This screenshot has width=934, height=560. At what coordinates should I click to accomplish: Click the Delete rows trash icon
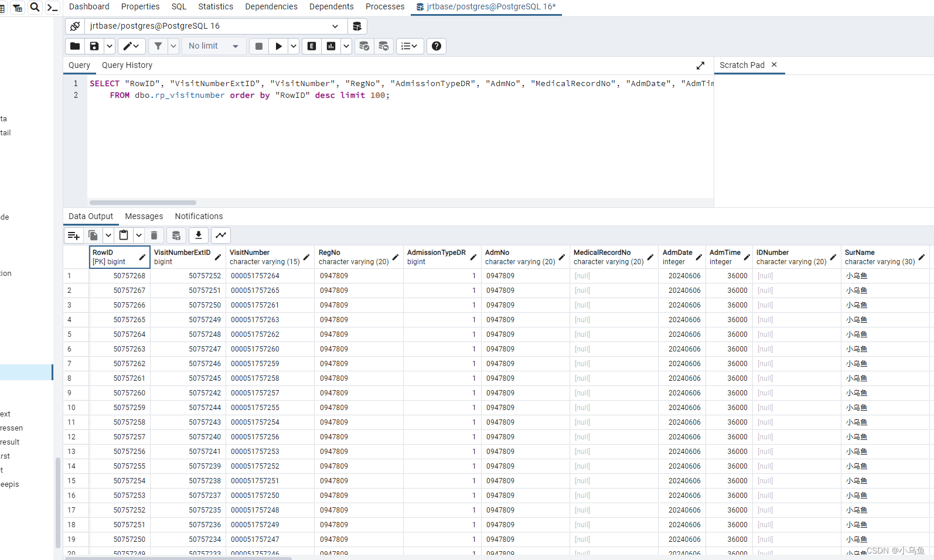[x=154, y=235]
